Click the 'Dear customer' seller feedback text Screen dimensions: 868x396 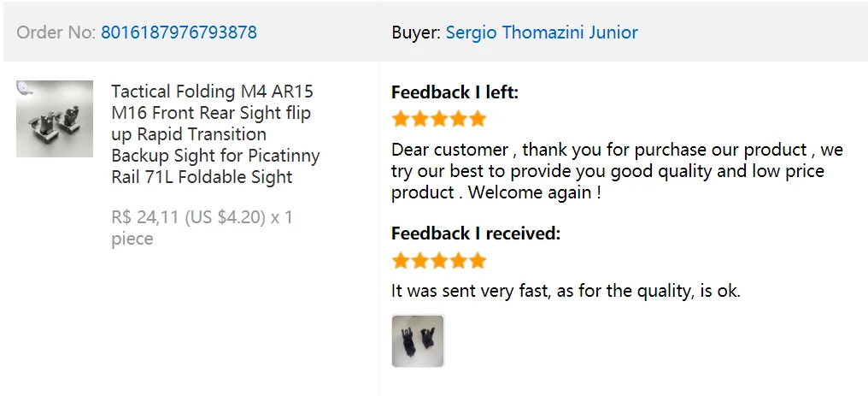tap(617, 171)
